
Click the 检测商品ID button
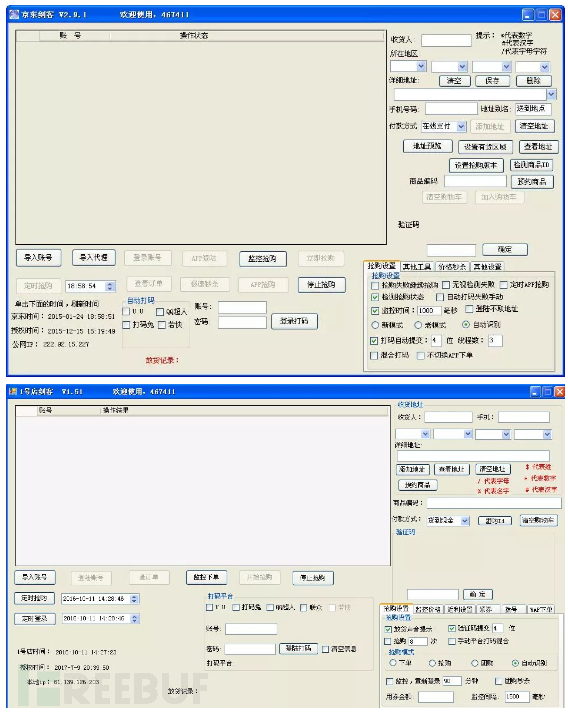pos(531,165)
